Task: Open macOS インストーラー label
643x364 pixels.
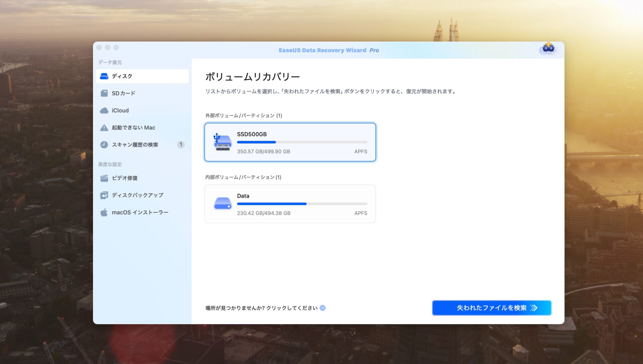Action: [x=140, y=212]
